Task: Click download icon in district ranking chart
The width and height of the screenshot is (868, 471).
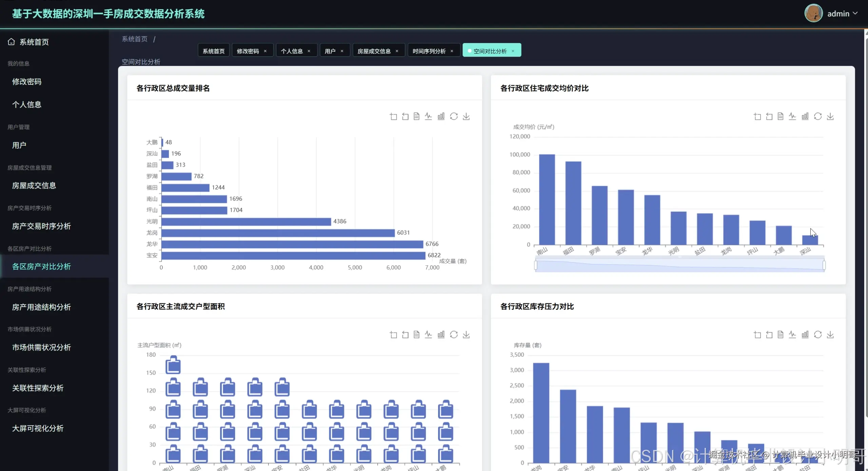Action: click(x=466, y=116)
